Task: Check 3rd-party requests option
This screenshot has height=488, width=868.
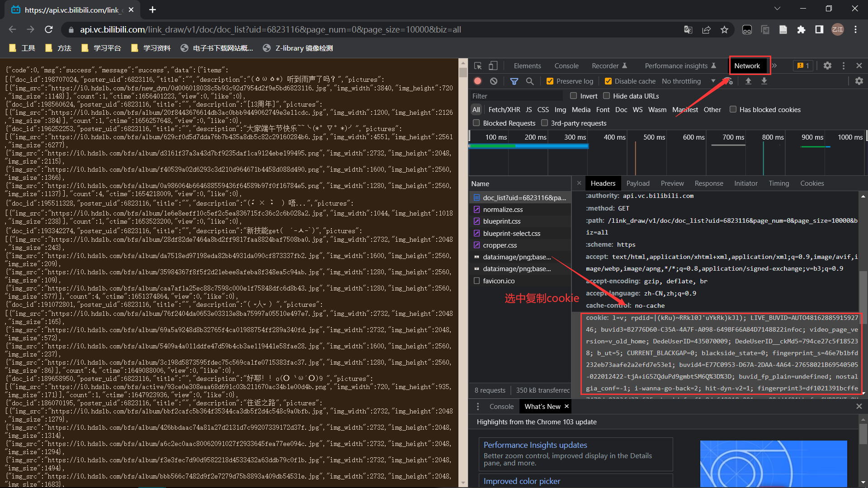Action: (x=544, y=123)
